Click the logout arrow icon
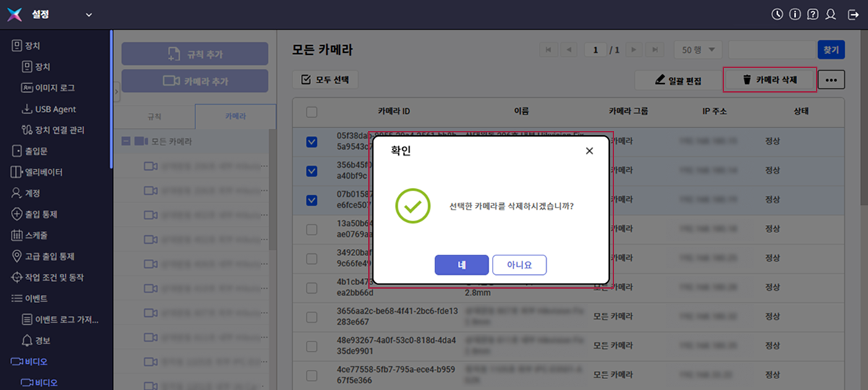This screenshot has height=390, width=868. [852, 14]
